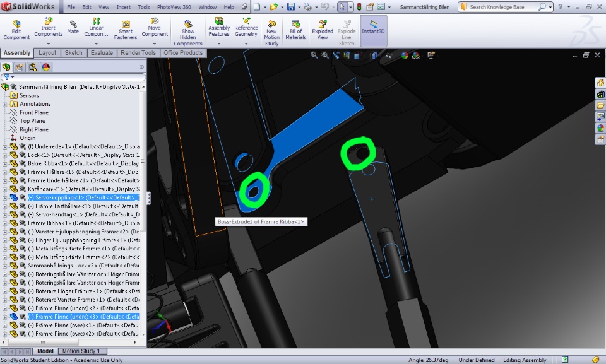Viewport: 606px width, 364px height.
Task: Open Smart Fasteners tool
Action: [126, 30]
